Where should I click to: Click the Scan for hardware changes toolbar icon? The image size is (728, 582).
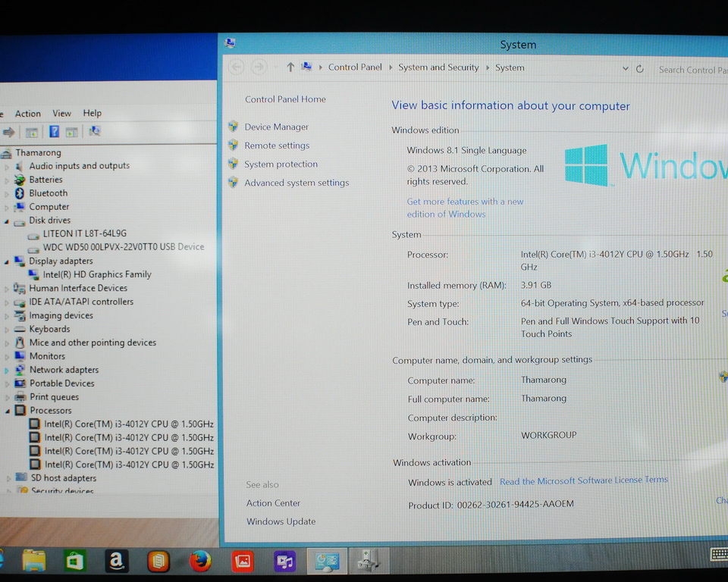(x=95, y=131)
